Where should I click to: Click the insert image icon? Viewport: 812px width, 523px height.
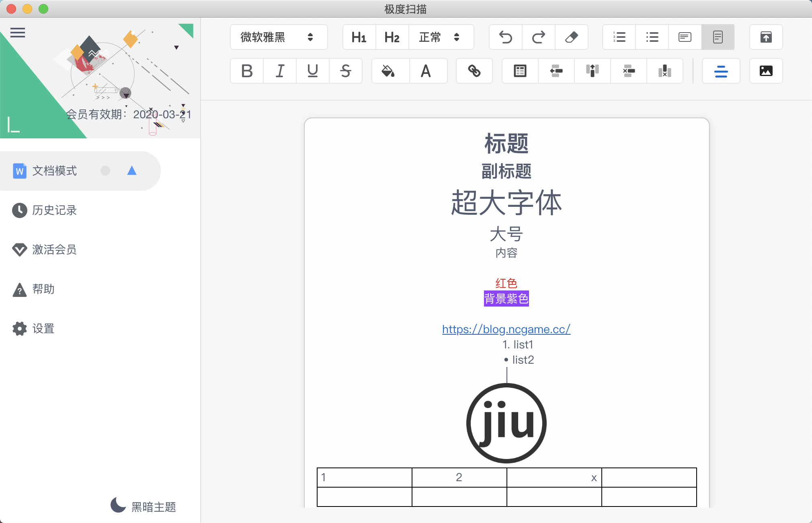[x=766, y=71]
